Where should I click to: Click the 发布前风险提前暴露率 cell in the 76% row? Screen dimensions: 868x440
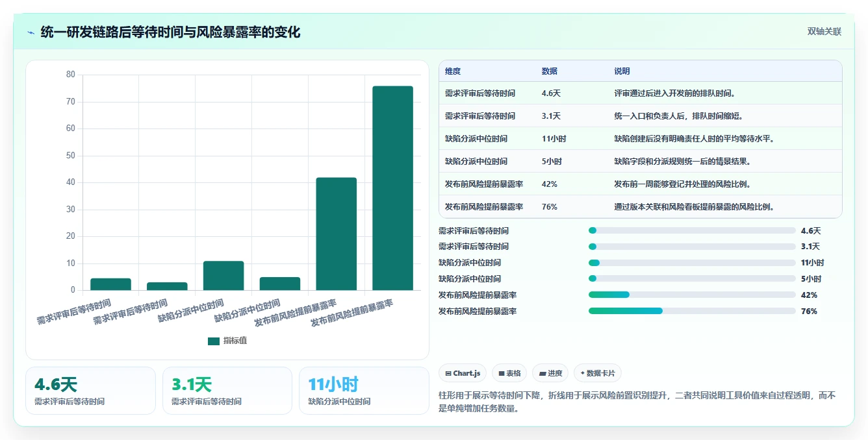point(484,207)
